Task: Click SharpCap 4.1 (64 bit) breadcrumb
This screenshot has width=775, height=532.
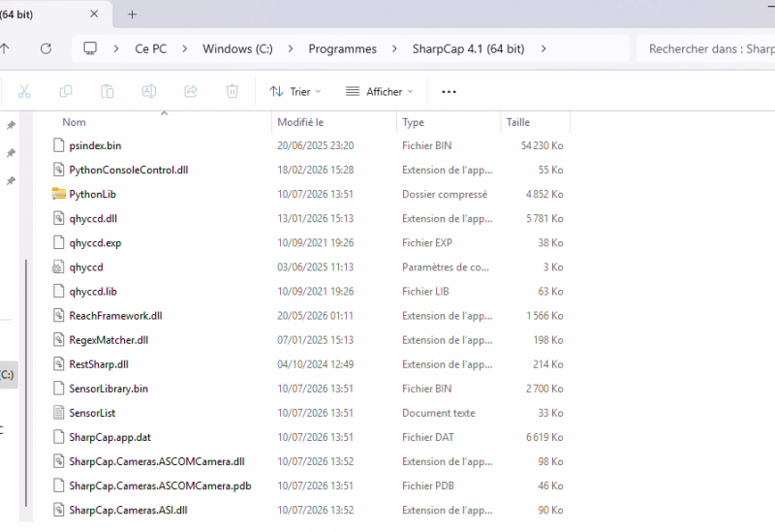Action: 469,49
